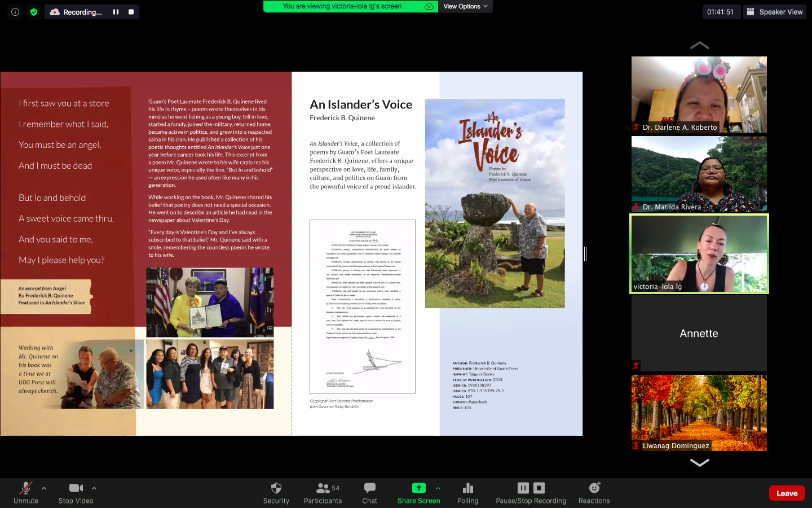Screen dimensions: 812x508
Task: Unmute the microphone
Action: coord(26,492)
